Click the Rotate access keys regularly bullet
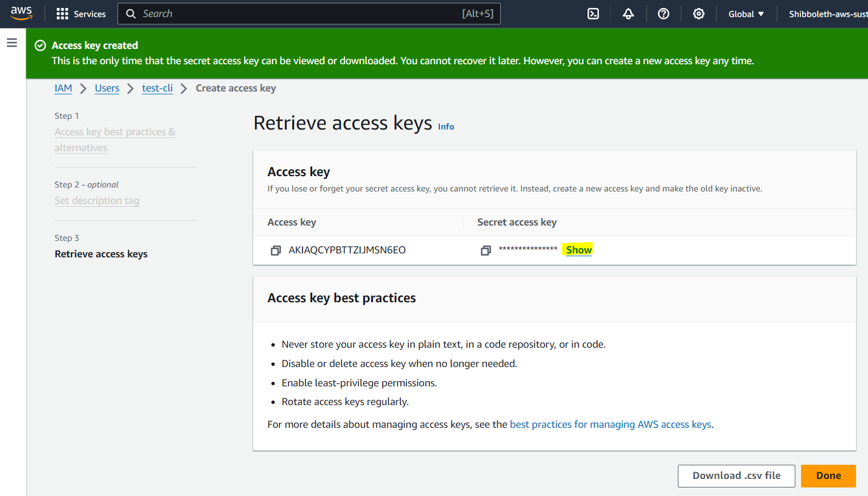The image size is (868, 496). coord(345,402)
